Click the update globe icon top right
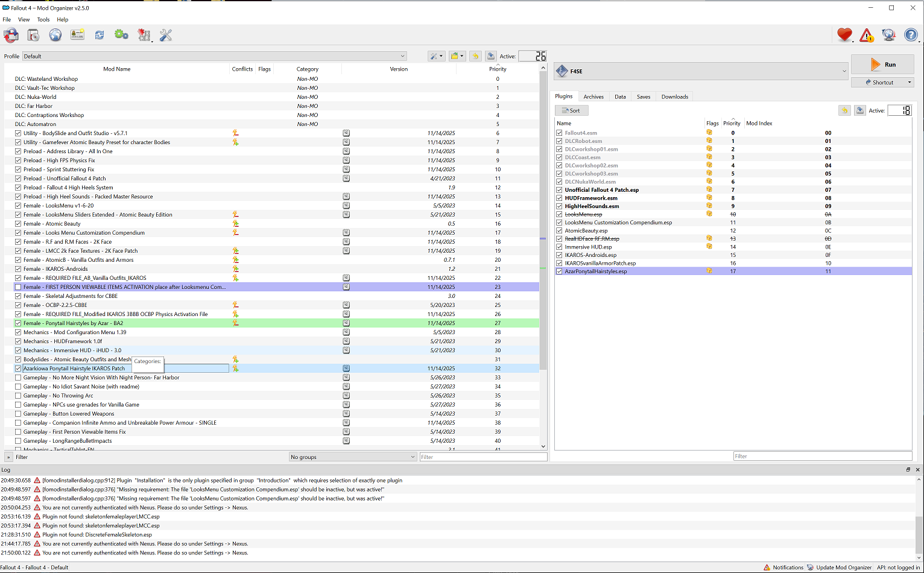 click(888, 35)
